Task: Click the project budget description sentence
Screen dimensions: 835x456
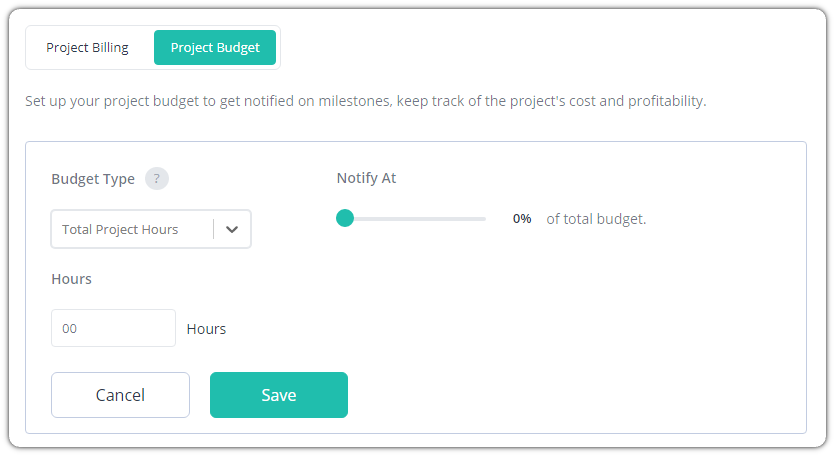Action: coord(366,101)
